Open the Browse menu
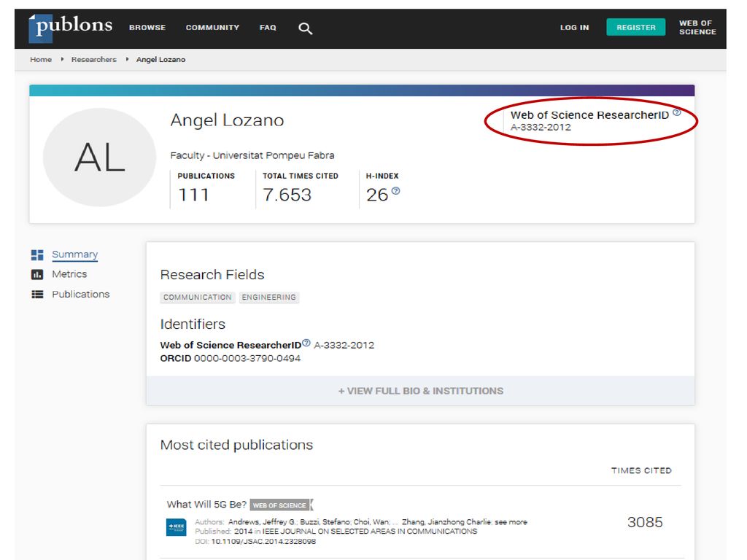This screenshot has width=747, height=560. [x=147, y=28]
